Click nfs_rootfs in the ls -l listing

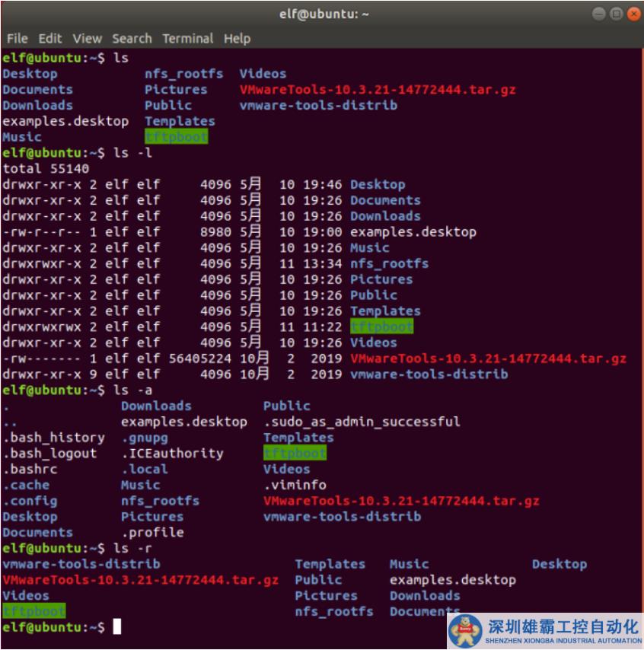(x=389, y=263)
